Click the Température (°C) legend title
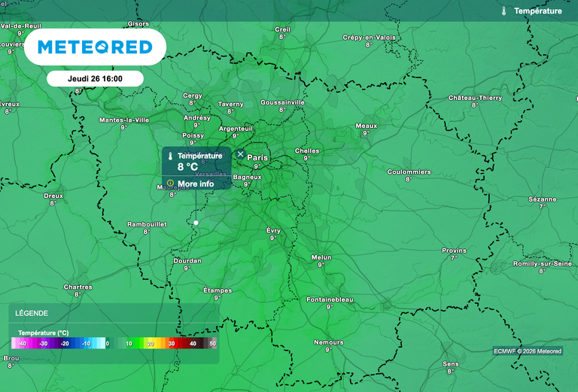The height and width of the screenshot is (392, 578). pos(44,333)
